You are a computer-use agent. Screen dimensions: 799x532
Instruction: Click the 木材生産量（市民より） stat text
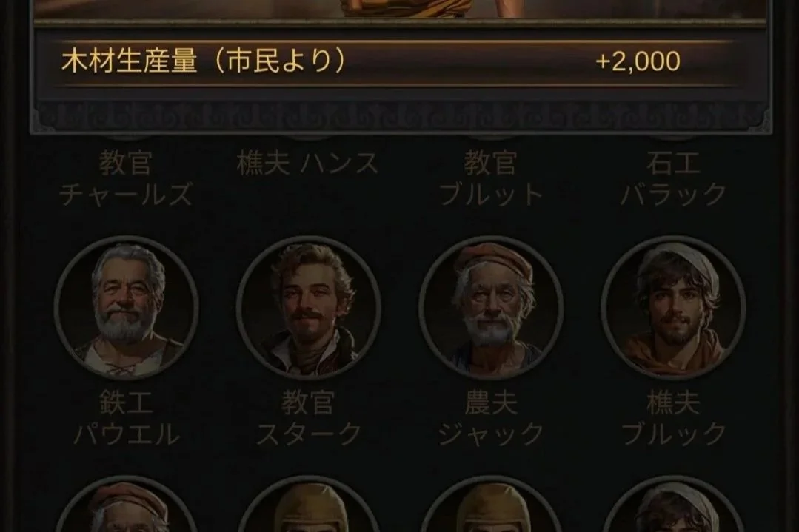(x=204, y=61)
